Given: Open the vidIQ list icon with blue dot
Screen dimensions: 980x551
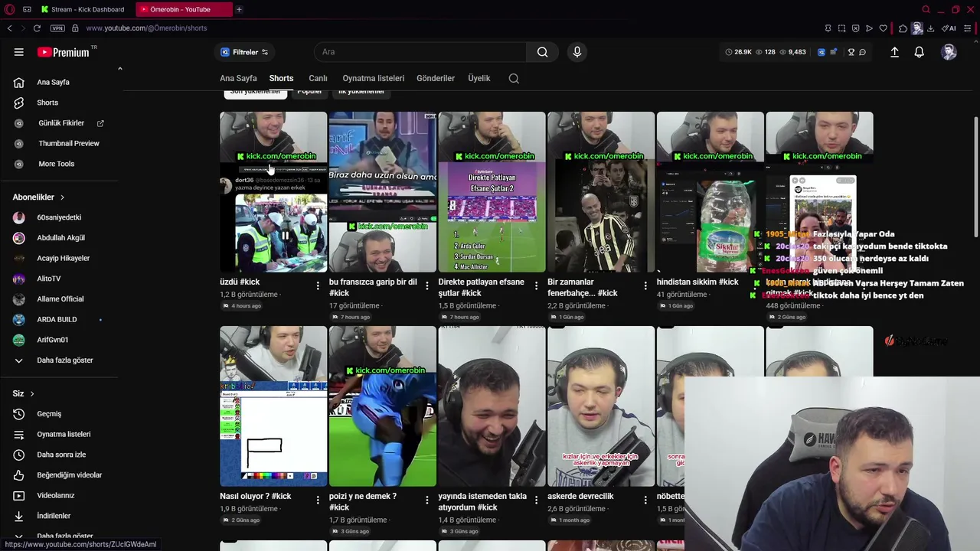Looking at the screenshot, I should click(834, 52).
